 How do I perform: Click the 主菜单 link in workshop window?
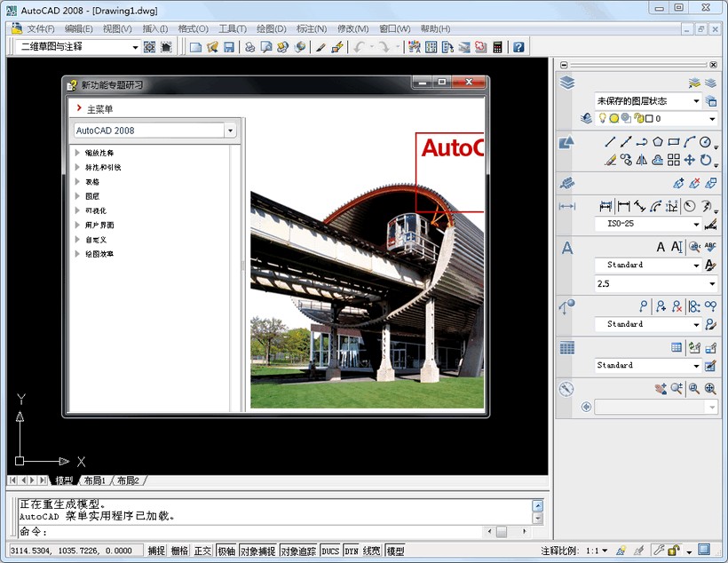click(x=99, y=109)
